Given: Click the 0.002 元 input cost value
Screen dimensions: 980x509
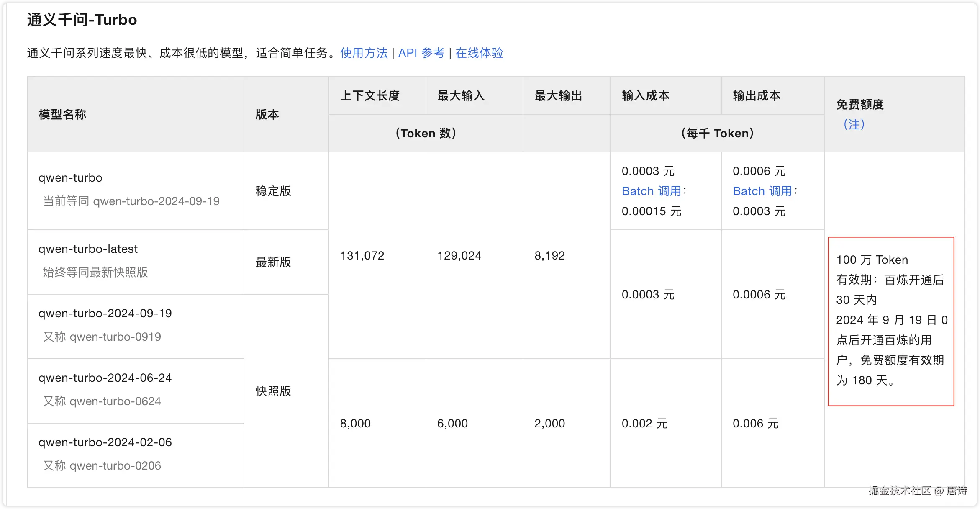Looking at the screenshot, I should (x=644, y=424).
